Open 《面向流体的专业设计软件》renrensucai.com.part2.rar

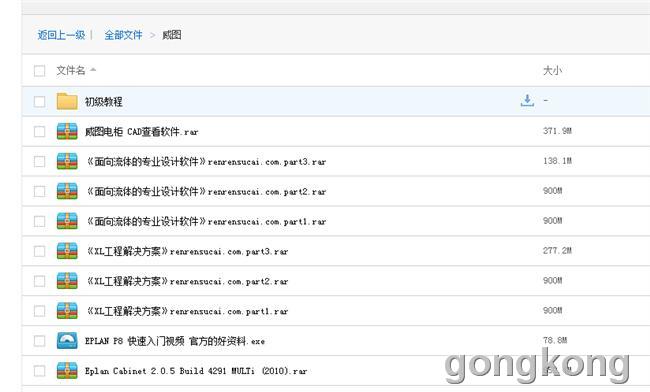pos(206,191)
